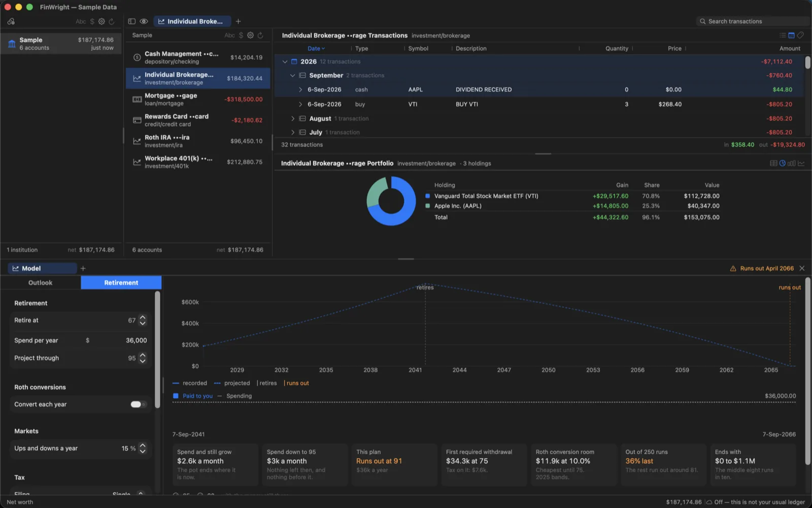Expand the July transactions group
Viewport: 812px width, 508px height.
[x=293, y=132]
